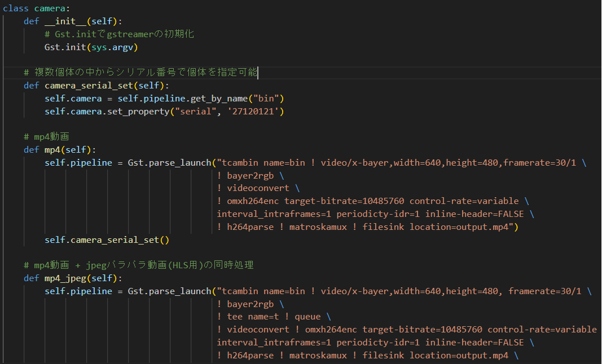Click the "__init__" method name
Screen dimensions: 602x364
point(65,21)
